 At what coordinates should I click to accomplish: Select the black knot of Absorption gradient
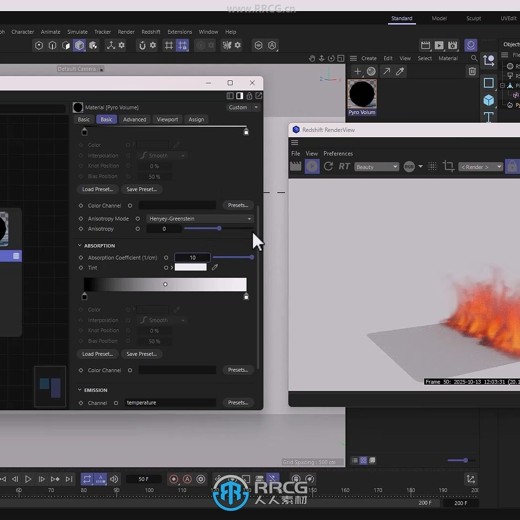click(x=84, y=296)
